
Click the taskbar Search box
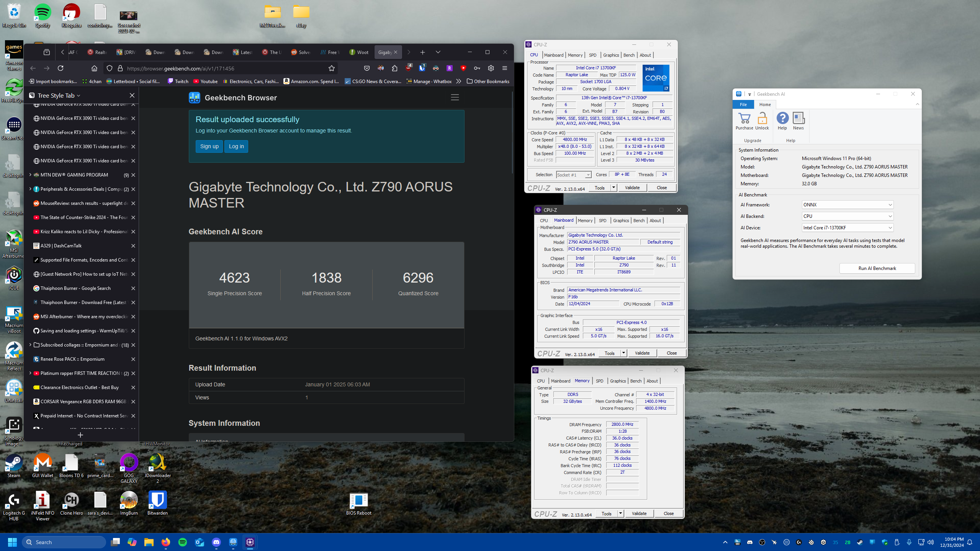point(64,542)
